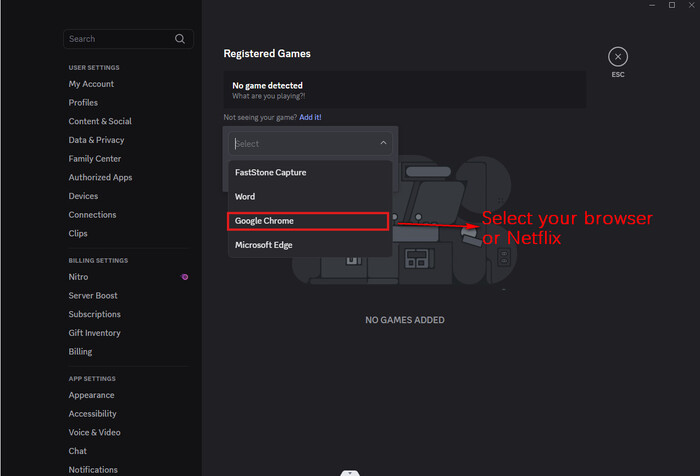The width and height of the screenshot is (700, 476).
Task: Open My Account settings
Action: pyautogui.click(x=91, y=84)
